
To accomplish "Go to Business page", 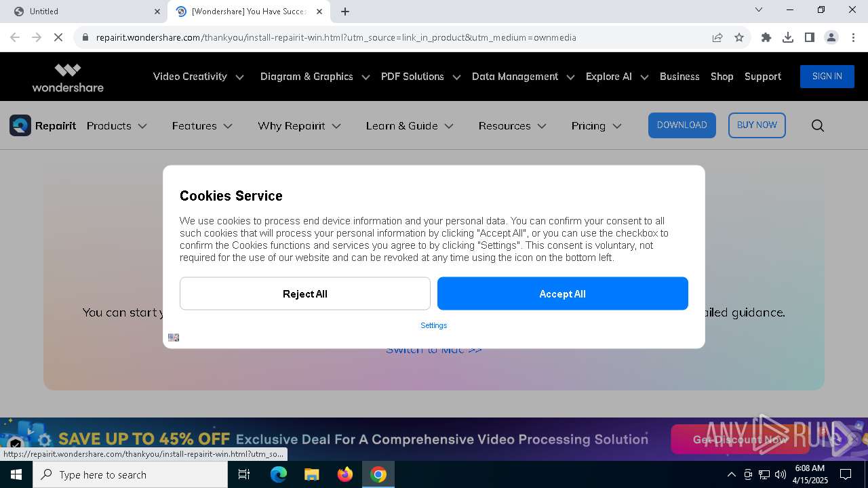I will (x=679, y=77).
